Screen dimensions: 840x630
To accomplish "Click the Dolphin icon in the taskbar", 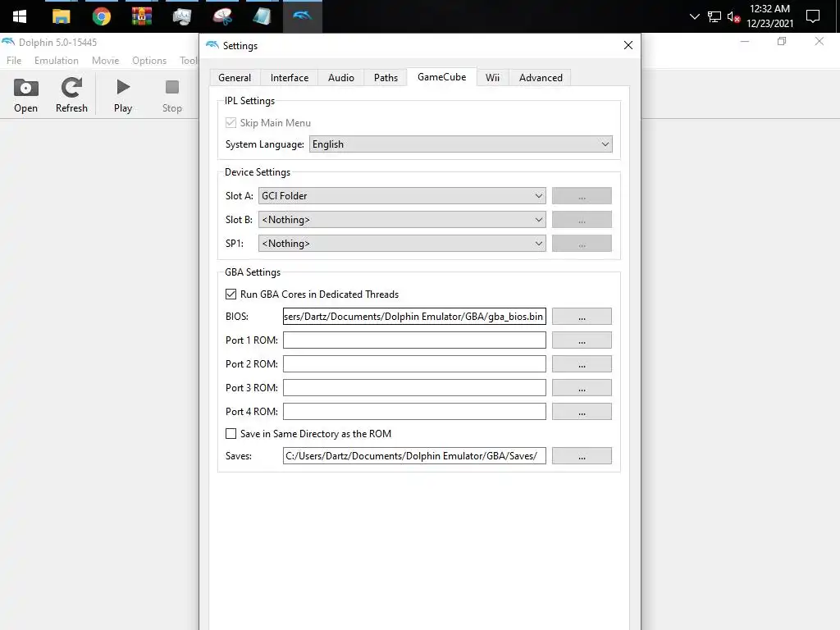I will pos(302,16).
